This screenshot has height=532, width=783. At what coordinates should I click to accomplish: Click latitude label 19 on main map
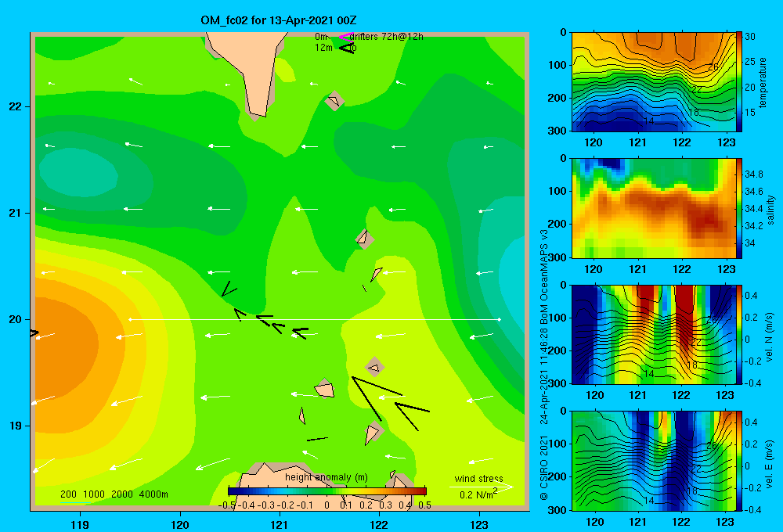(16, 426)
